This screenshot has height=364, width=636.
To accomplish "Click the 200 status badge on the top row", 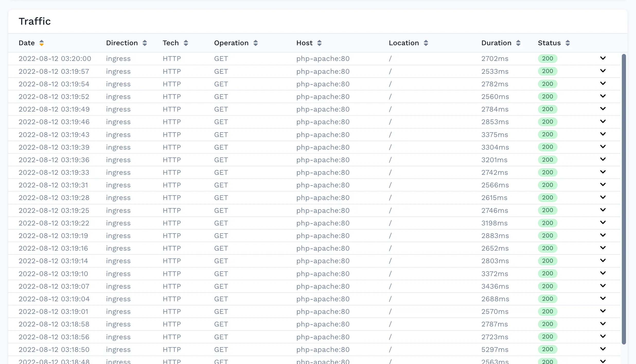I will click(548, 58).
